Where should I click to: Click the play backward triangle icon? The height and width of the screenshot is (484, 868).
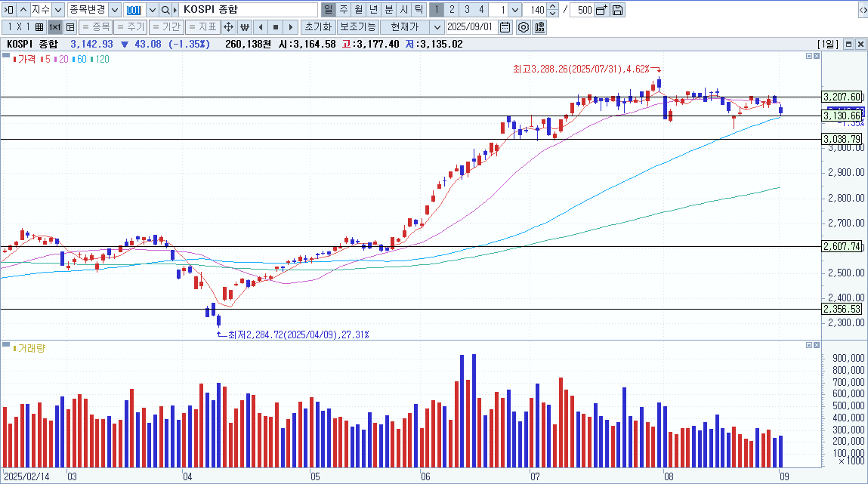click(x=261, y=26)
